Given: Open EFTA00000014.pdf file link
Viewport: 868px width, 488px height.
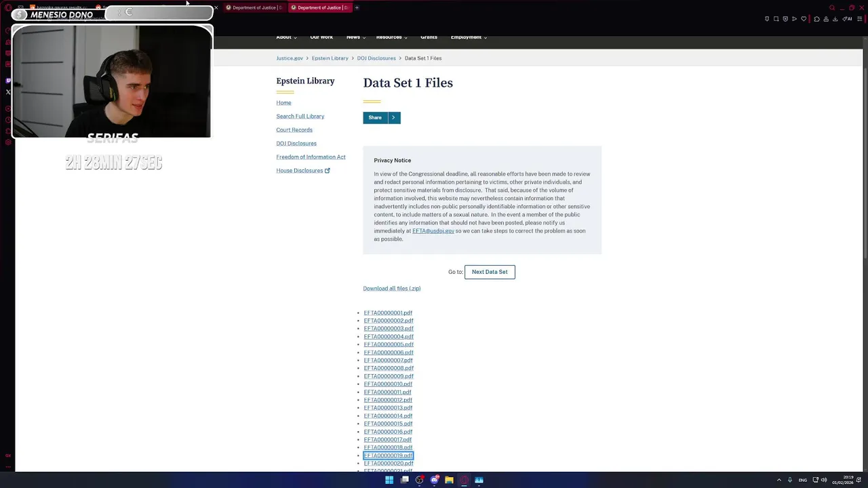Looking at the screenshot, I should [x=388, y=415].
